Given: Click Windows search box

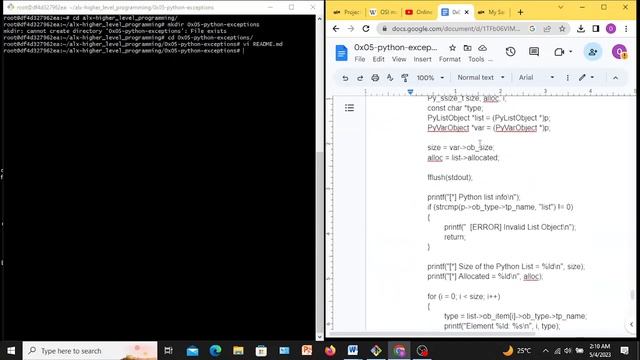Looking at the screenshot, I should coord(90,351).
